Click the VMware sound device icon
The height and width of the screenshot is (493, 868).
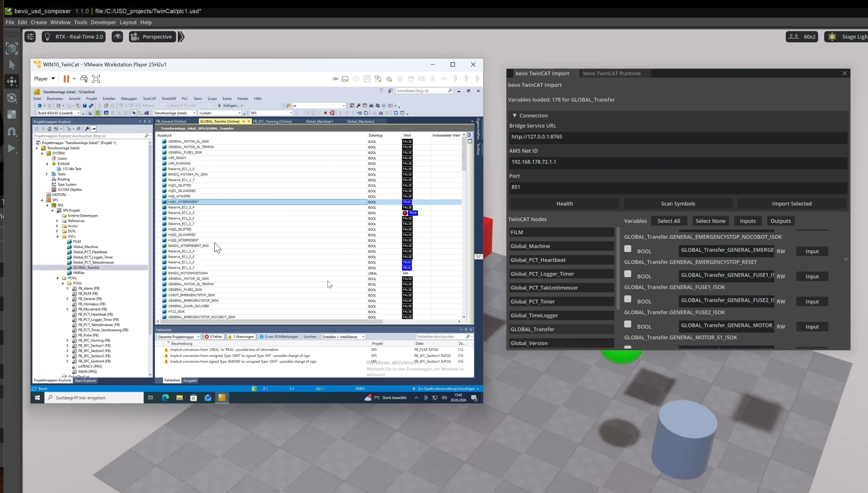(x=389, y=79)
